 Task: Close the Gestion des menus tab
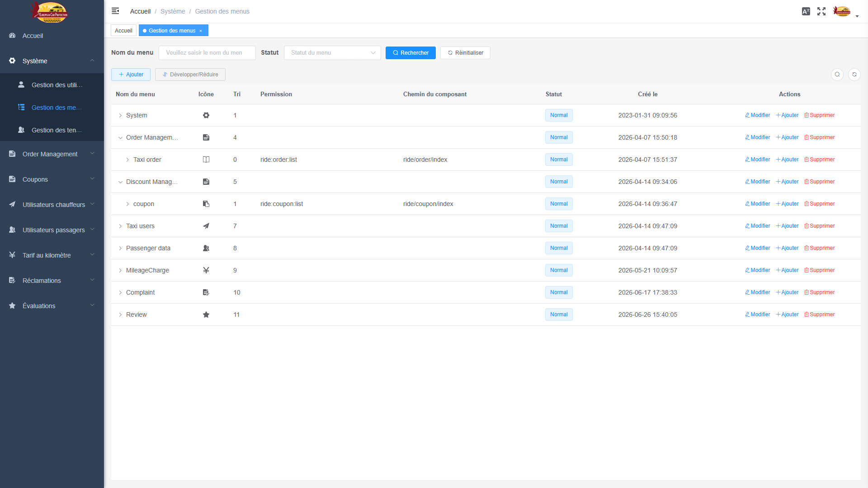[x=201, y=31]
